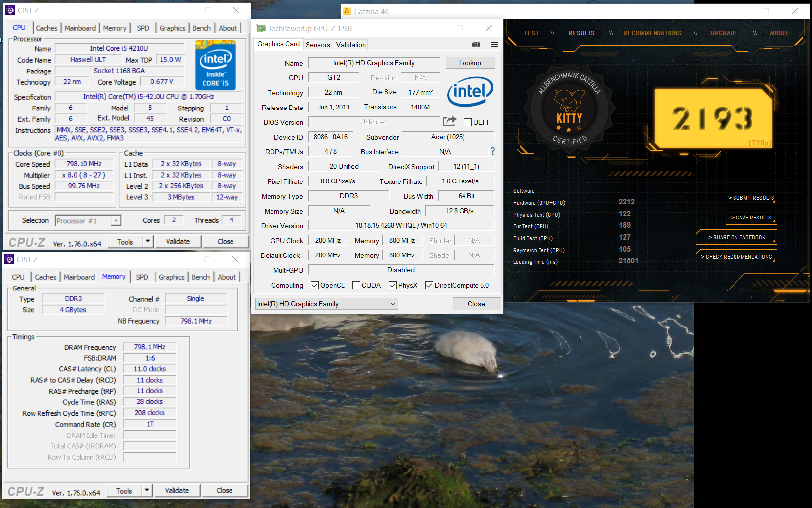This screenshot has height=508, width=812.
Task: Open Tools dropdown arrow in lower CPU-Z
Action: 147,490
